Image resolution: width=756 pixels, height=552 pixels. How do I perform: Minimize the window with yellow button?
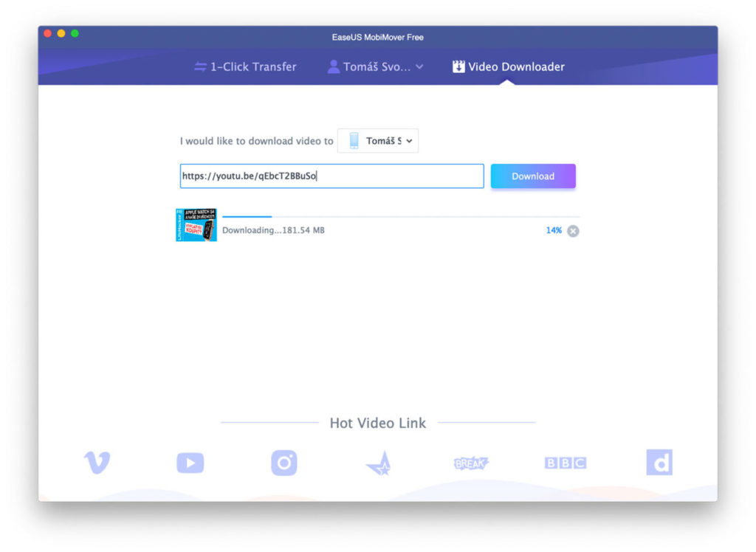coord(61,33)
